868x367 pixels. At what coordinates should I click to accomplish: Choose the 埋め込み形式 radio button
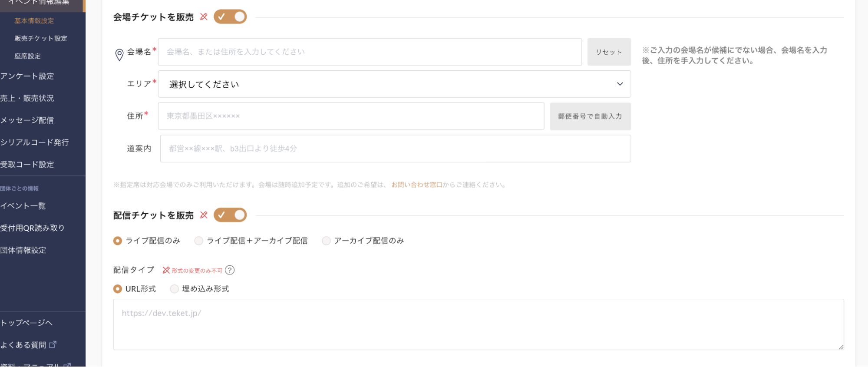click(x=174, y=289)
